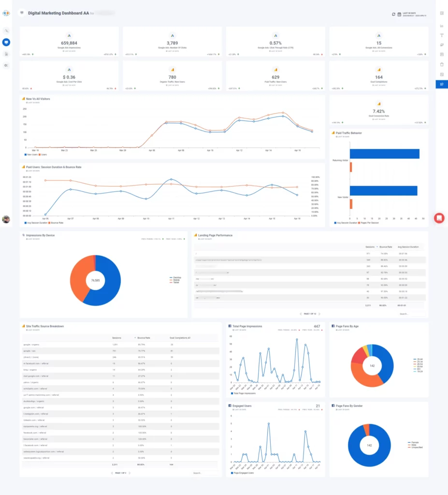
Task: Click the google / cpc row
Action: (121, 351)
